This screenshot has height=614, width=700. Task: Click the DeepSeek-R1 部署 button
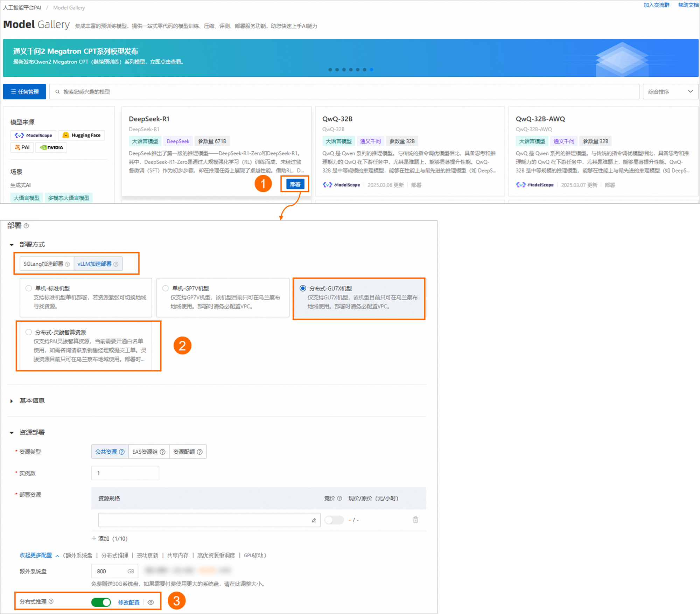coord(295,184)
